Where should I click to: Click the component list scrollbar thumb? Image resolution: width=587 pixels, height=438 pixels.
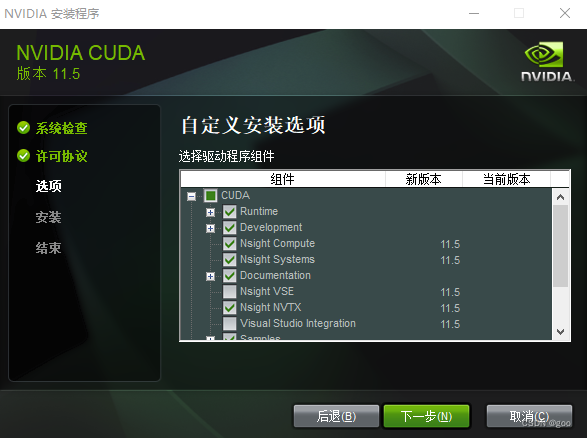(x=560, y=246)
